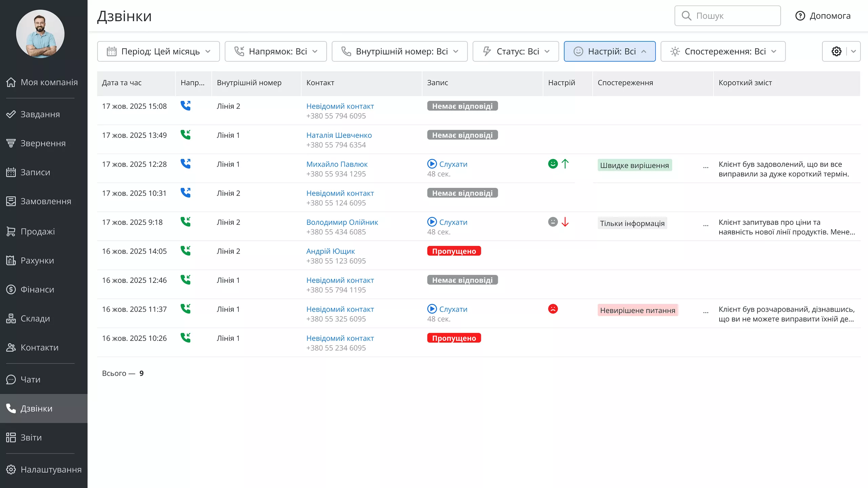
Task: Click the incoming call icon for 16 жов. 14:05
Action: pos(185,251)
